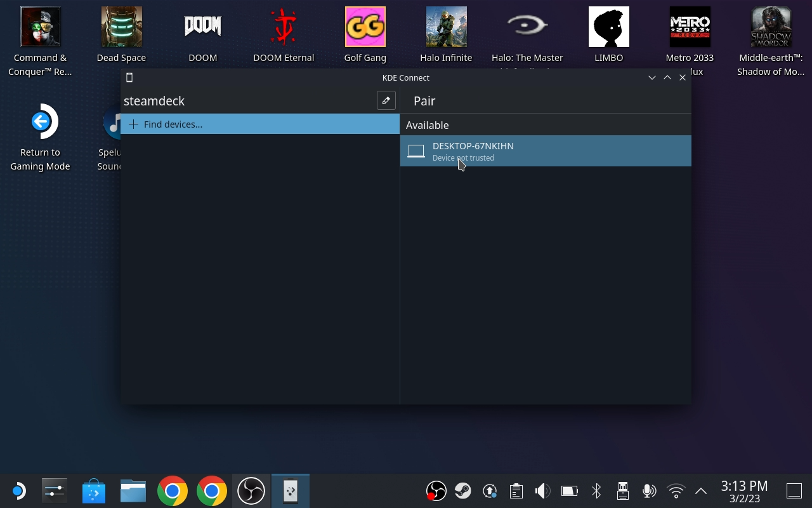The height and width of the screenshot is (508, 812).
Task: Open the Golf Gang desktop icon
Action: [x=365, y=36]
